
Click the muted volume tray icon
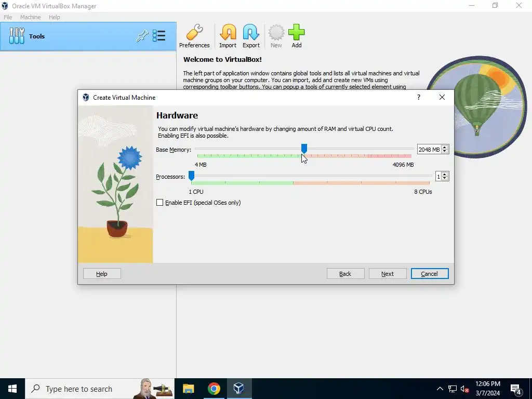coord(464,389)
